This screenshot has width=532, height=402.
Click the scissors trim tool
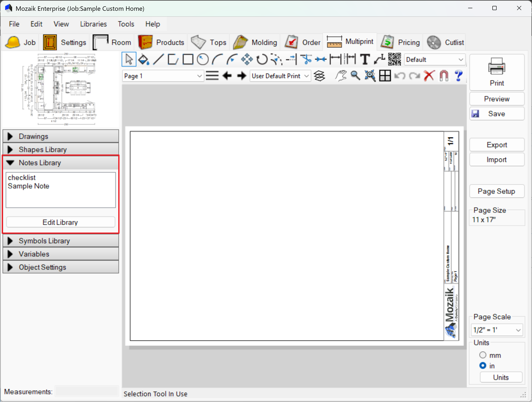[x=306, y=60]
